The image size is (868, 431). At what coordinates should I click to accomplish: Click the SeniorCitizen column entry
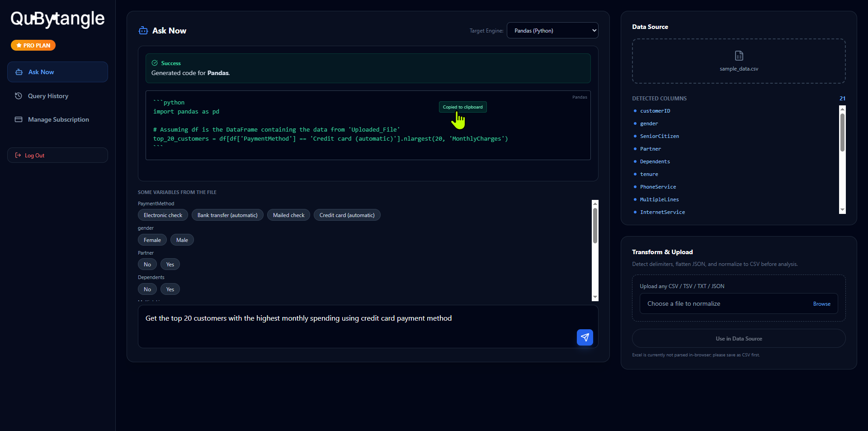pyautogui.click(x=659, y=136)
